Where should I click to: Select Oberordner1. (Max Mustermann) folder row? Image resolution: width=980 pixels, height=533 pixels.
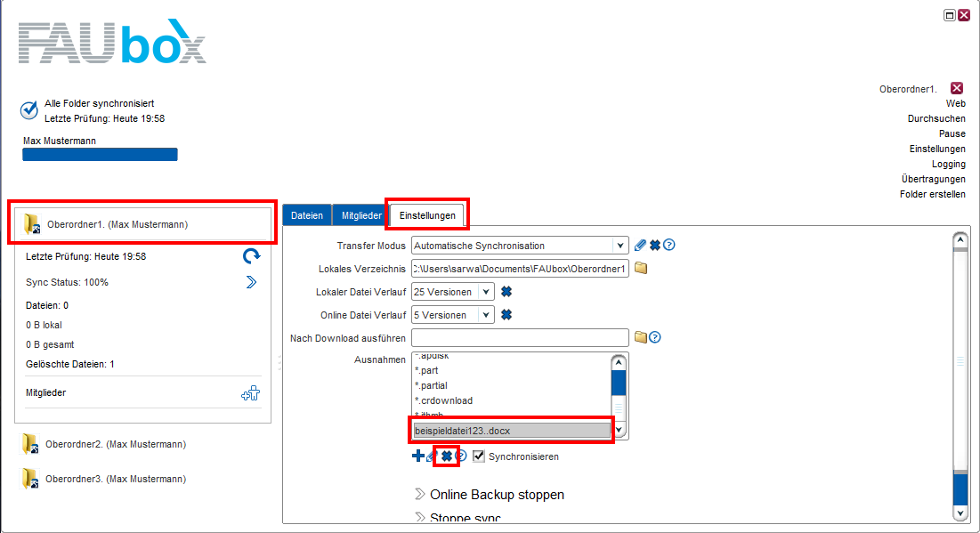tap(143, 224)
